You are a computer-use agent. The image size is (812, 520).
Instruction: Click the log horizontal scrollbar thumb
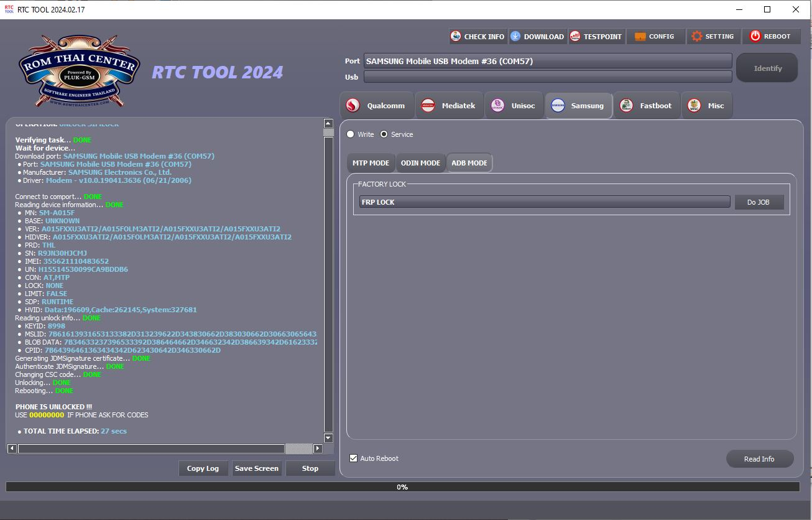coord(152,448)
